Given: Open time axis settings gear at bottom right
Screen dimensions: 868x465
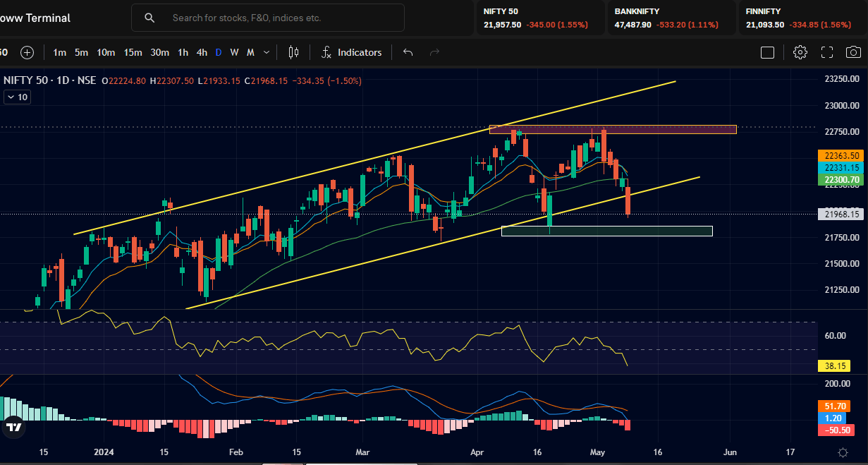Looking at the screenshot, I should (843, 452).
